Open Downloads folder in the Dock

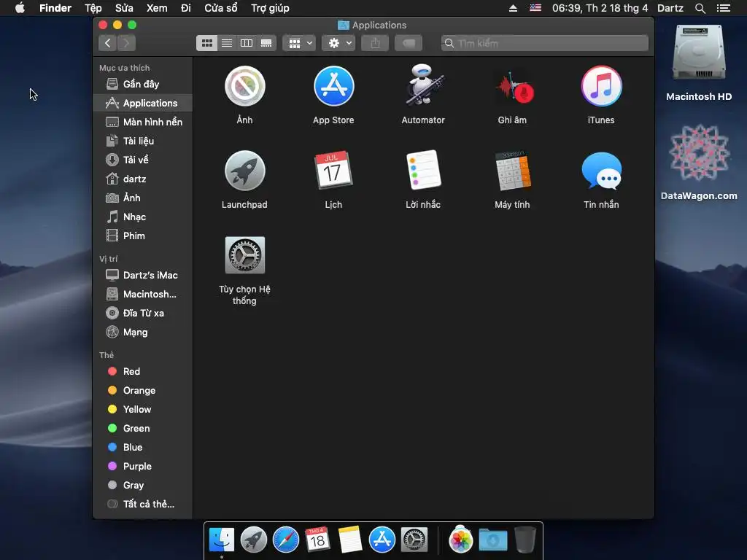pos(493,540)
